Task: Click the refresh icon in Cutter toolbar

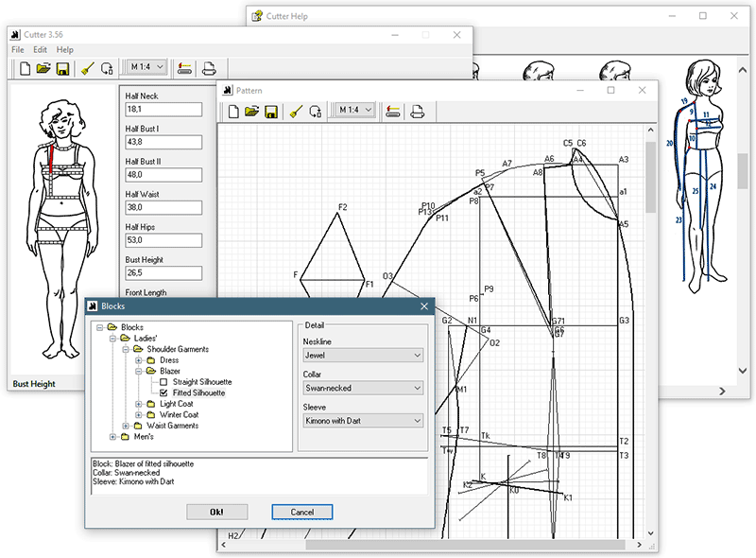Action: 107,68
